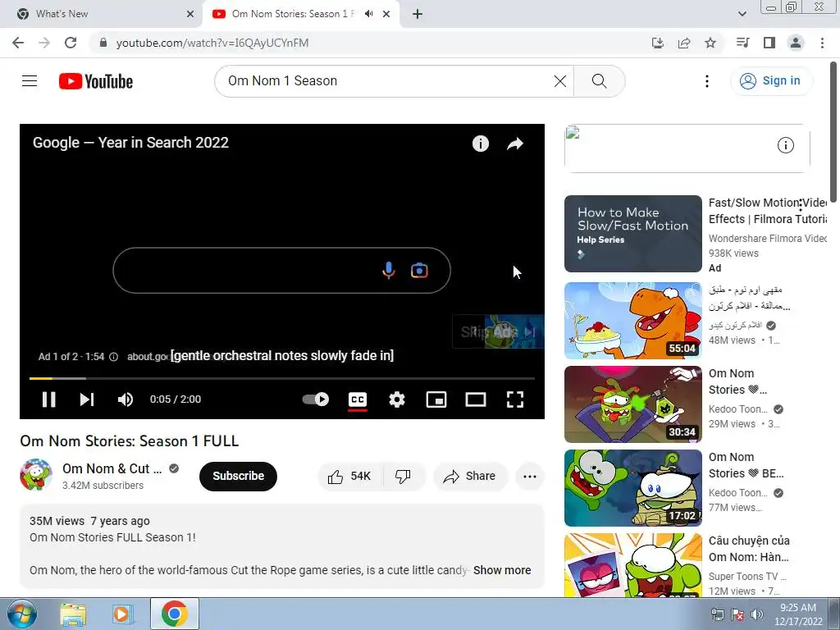
Task: Open Chrome three-dot menu
Action: [x=822, y=43]
